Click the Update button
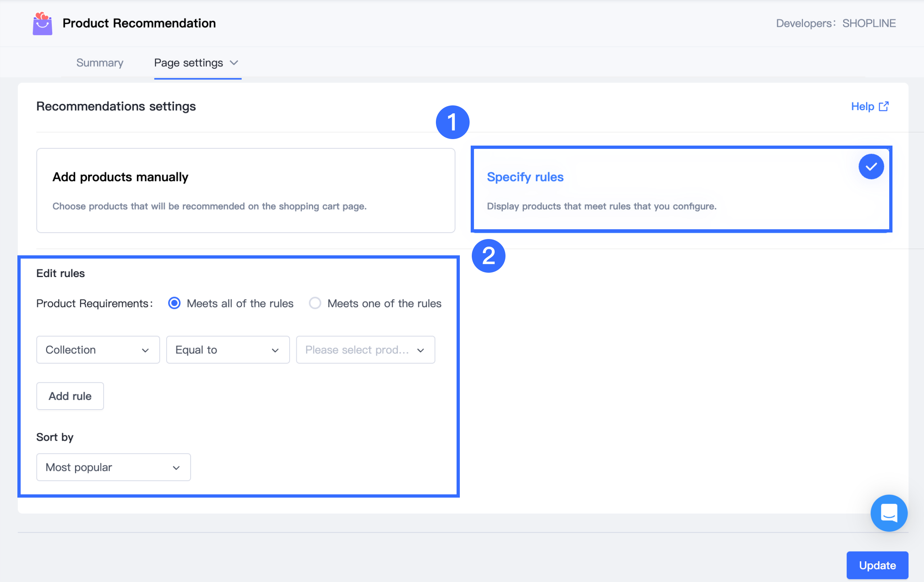 coord(877,565)
